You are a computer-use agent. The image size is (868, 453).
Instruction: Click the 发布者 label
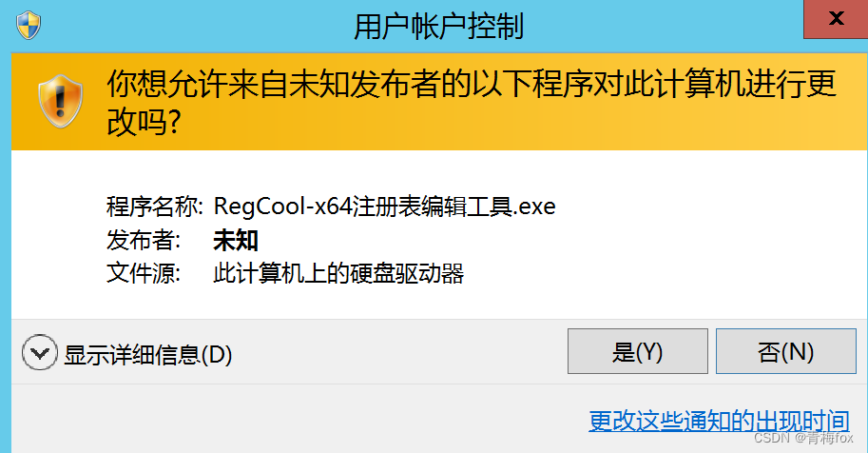point(144,240)
